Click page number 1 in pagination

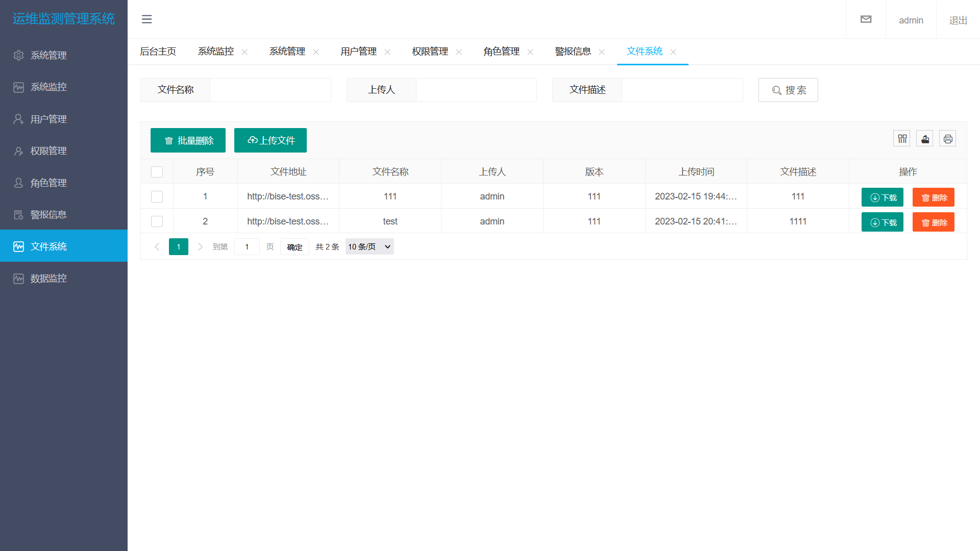[x=179, y=247]
